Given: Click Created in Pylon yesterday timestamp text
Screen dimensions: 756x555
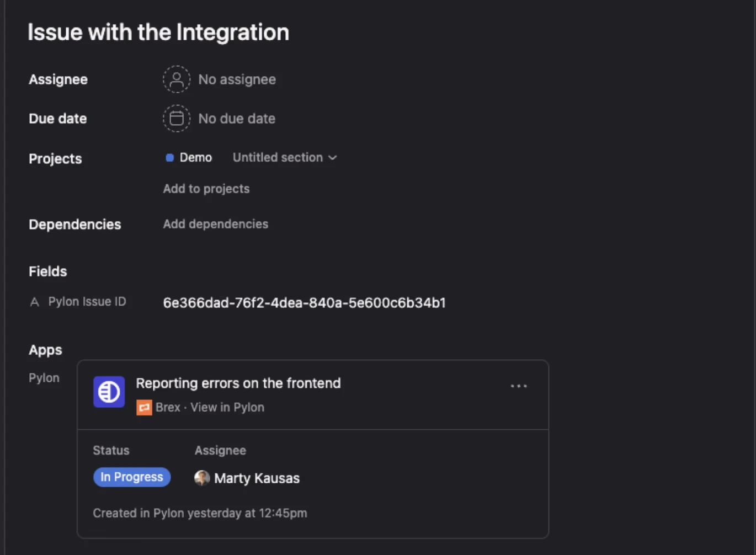Looking at the screenshot, I should [x=200, y=513].
